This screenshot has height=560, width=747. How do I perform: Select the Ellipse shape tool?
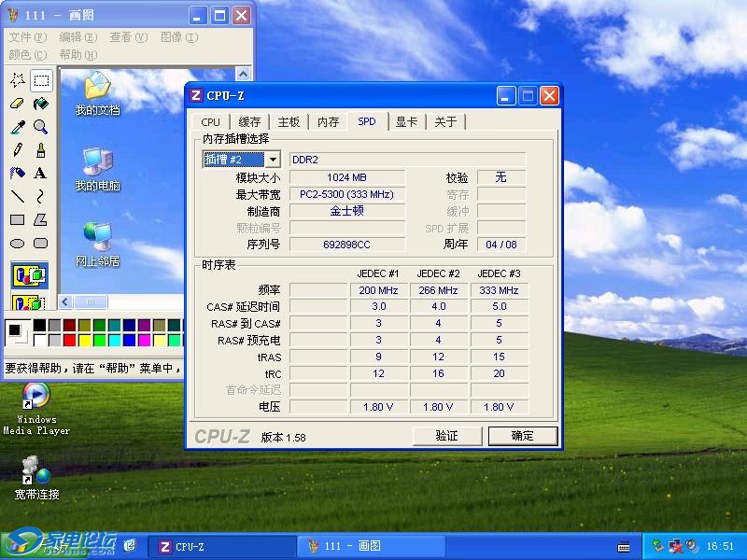(18, 244)
